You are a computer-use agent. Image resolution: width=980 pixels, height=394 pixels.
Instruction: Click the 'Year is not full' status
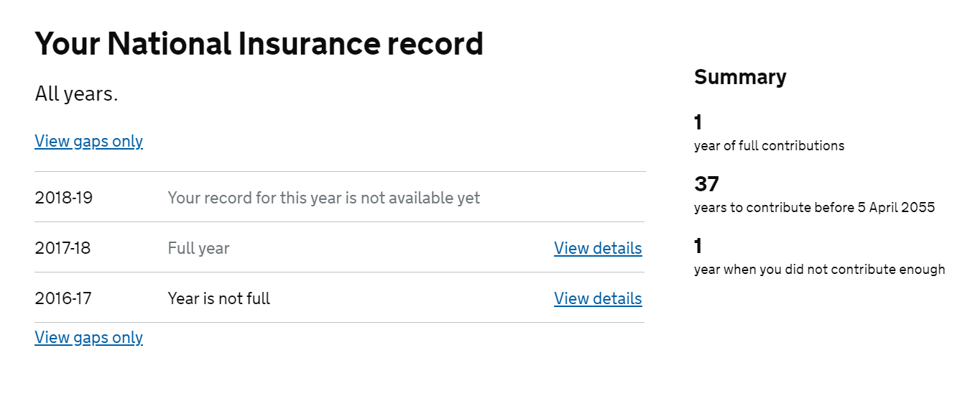[218, 298]
